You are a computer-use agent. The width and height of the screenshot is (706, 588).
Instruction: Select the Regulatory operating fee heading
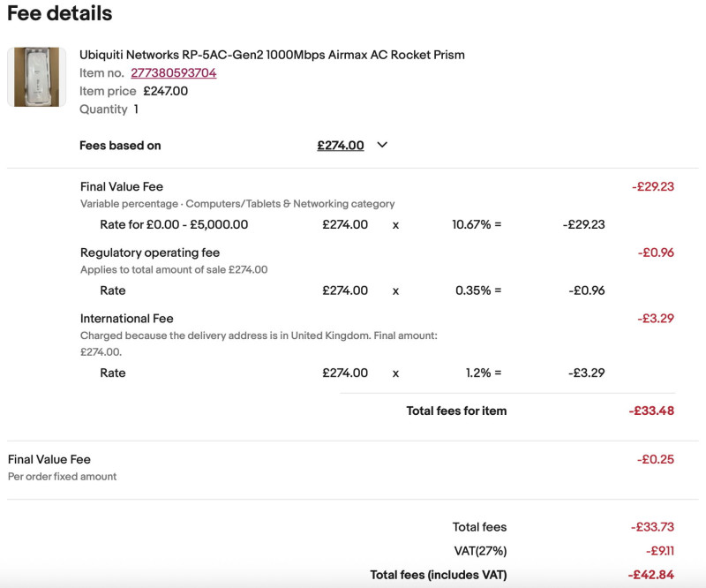pos(150,253)
